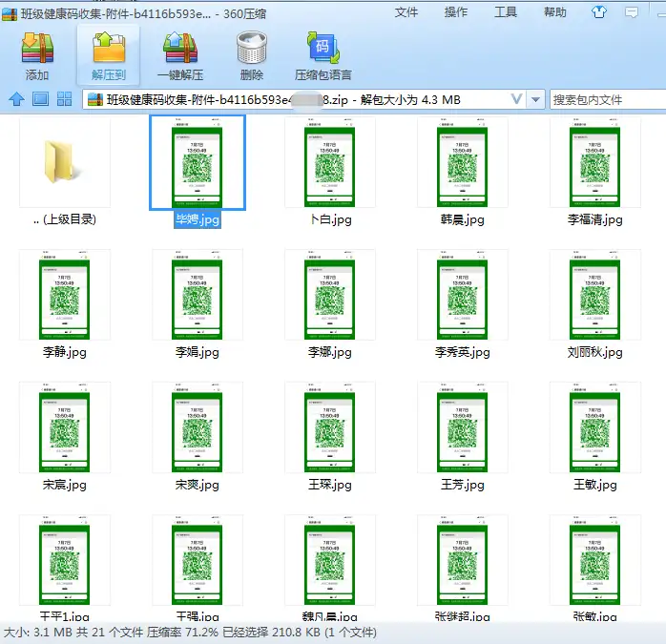
Task: Select the 王强.jpg thumbnail
Action: click(x=198, y=560)
